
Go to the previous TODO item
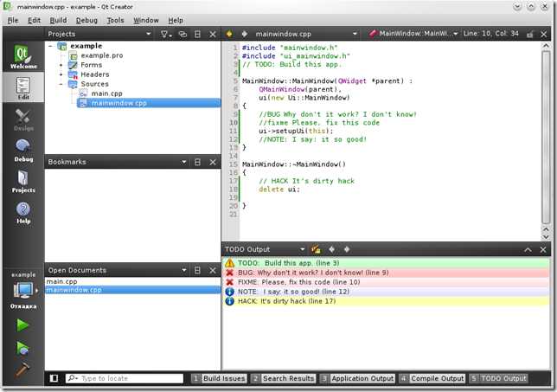click(x=331, y=249)
